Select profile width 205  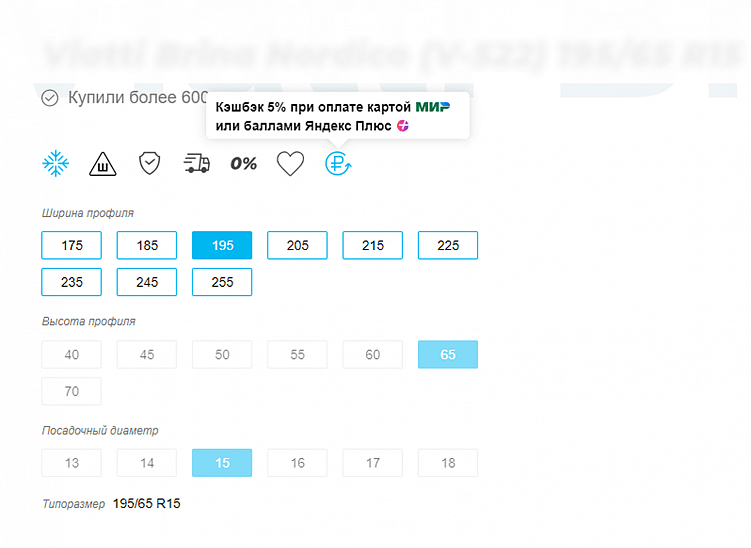297,246
